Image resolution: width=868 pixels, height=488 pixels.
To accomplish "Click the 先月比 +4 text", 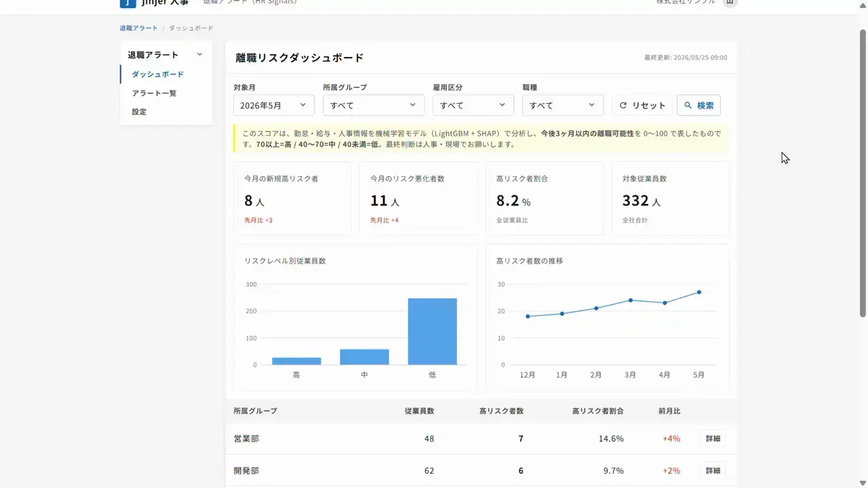I will 384,220.
